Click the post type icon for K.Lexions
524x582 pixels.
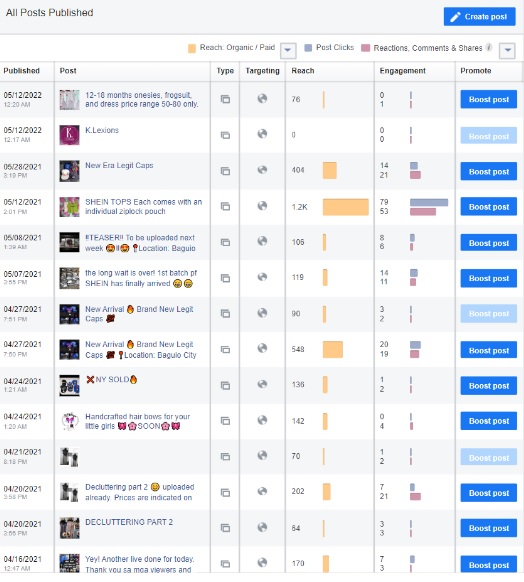(x=225, y=135)
